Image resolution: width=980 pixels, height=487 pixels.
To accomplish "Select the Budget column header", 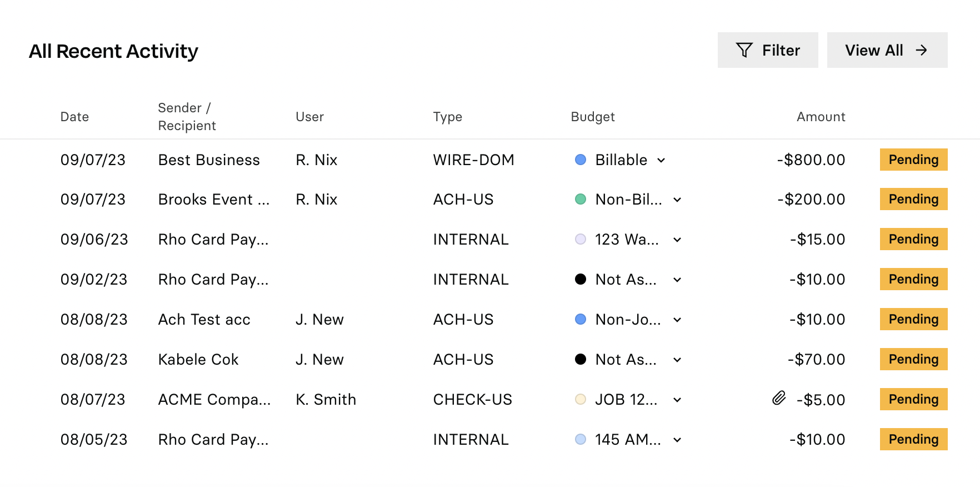I will coord(593,117).
